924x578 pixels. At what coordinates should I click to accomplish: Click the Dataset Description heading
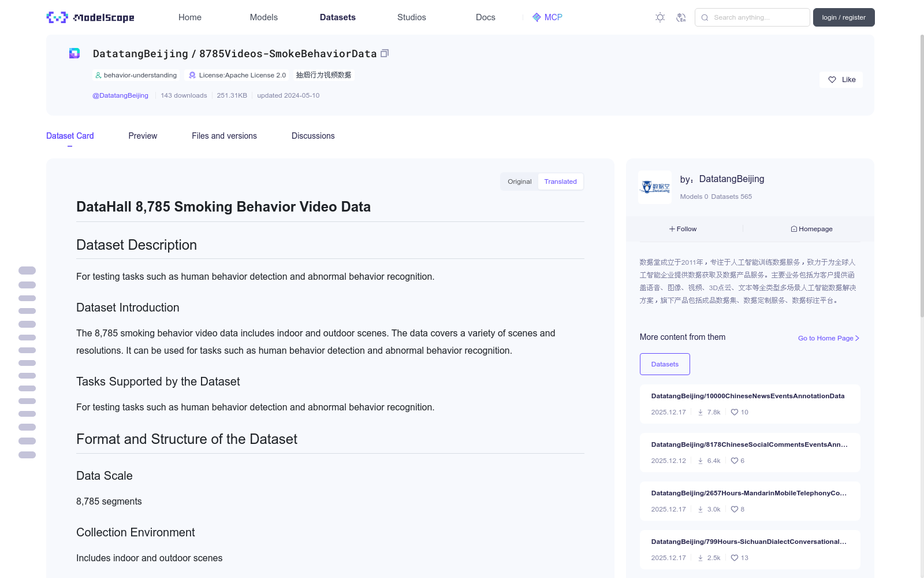(137, 245)
